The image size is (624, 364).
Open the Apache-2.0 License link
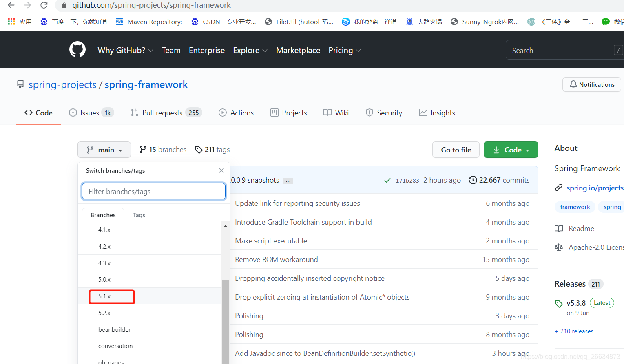[589, 247]
